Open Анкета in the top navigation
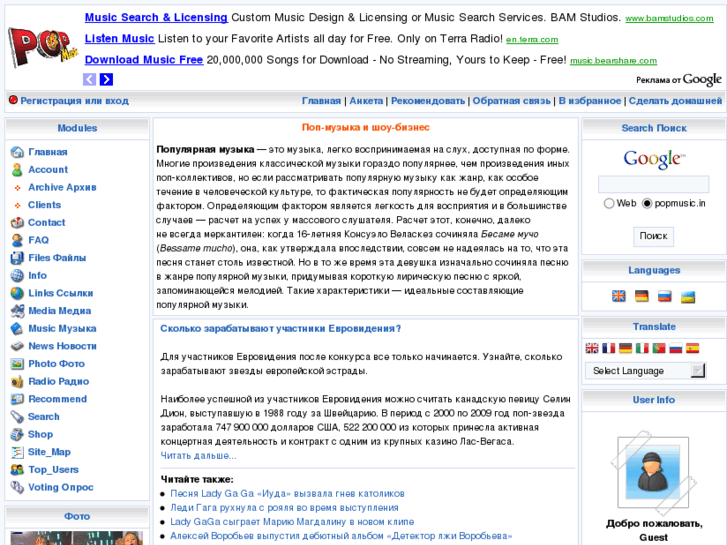This screenshot has width=727, height=545. (366, 101)
